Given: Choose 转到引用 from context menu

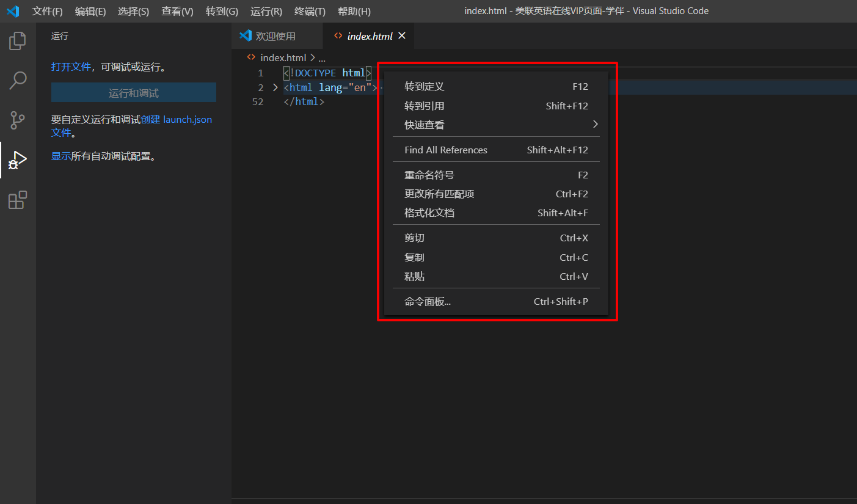Looking at the screenshot, I should point(496,106).
